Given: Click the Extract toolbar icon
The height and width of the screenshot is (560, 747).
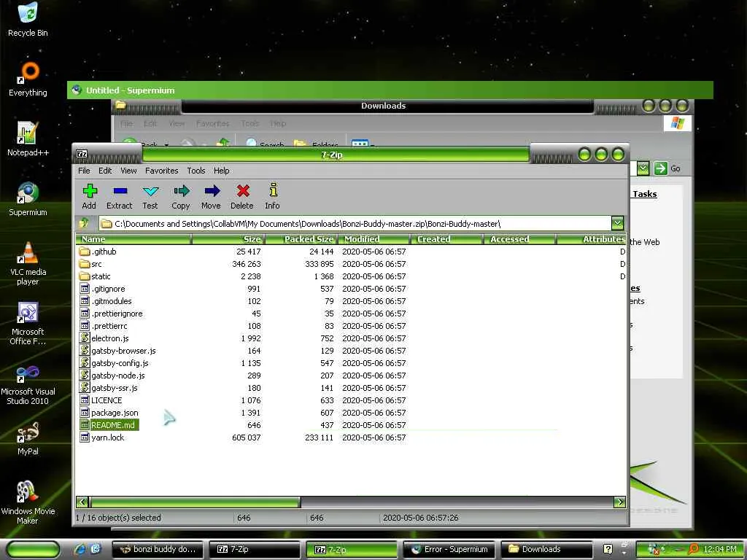Looking at the screenshot, I should point(120,191).
